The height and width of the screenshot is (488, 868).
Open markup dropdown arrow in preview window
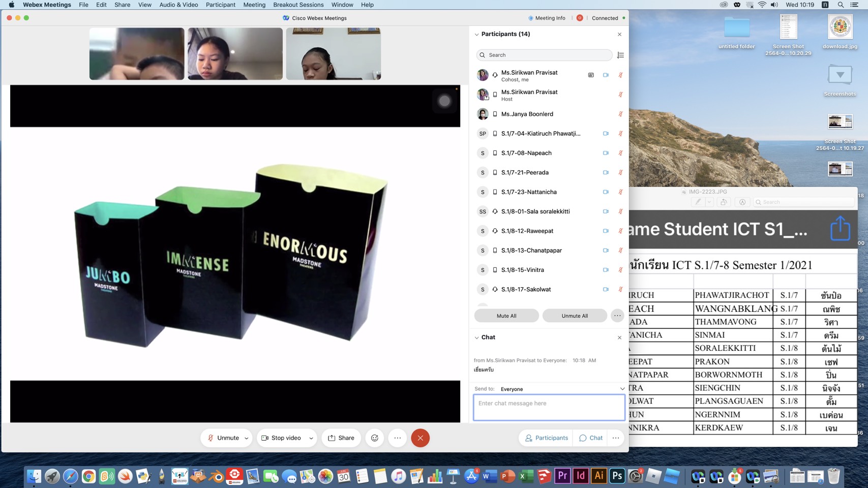pos(709,202)
